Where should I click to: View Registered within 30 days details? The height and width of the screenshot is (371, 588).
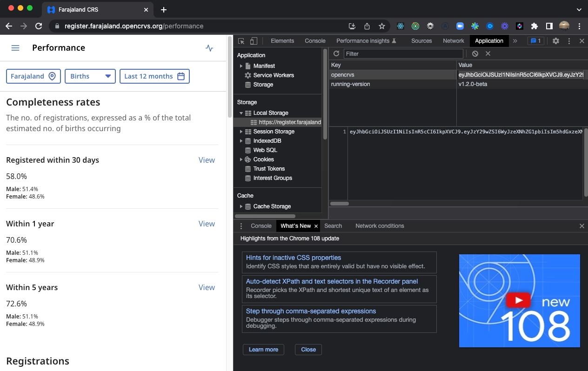pyautogui.click(x=207, y=160)
